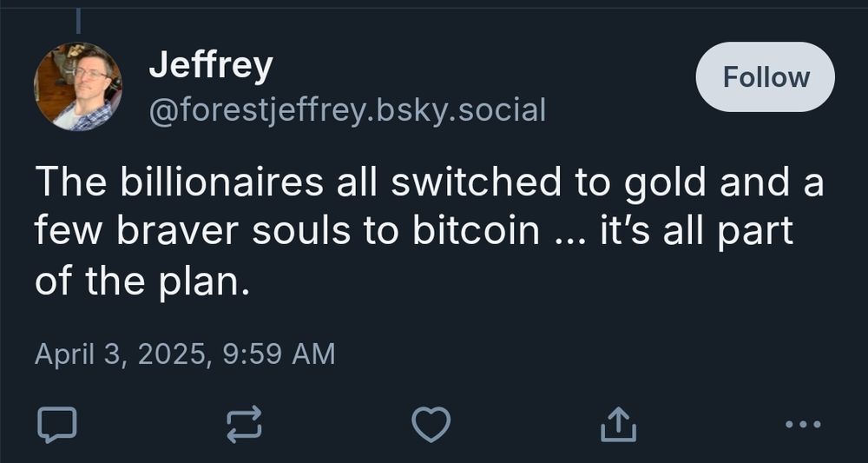The width and height of the screenshot is (868, 463).
Task: Click the "April 3, 2025" post date
Action: (x=119, y=354)
